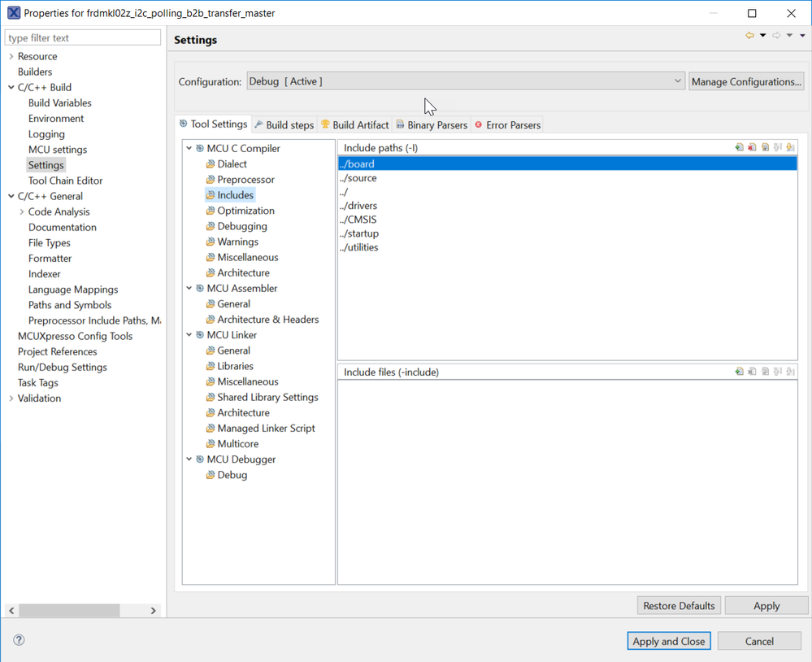
Task: Collapse the MCU Assembler node
Action: [189, 288]
